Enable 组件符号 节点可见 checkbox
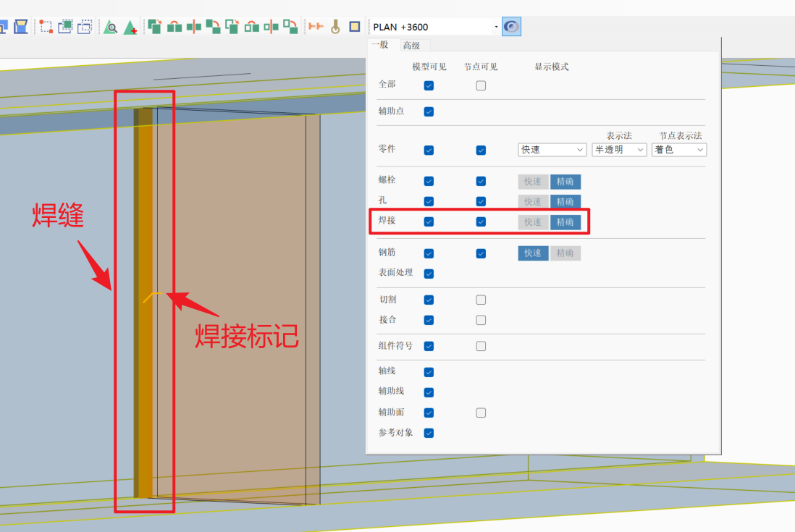Viewport: 795px width, 532px height. coord(481,346)
